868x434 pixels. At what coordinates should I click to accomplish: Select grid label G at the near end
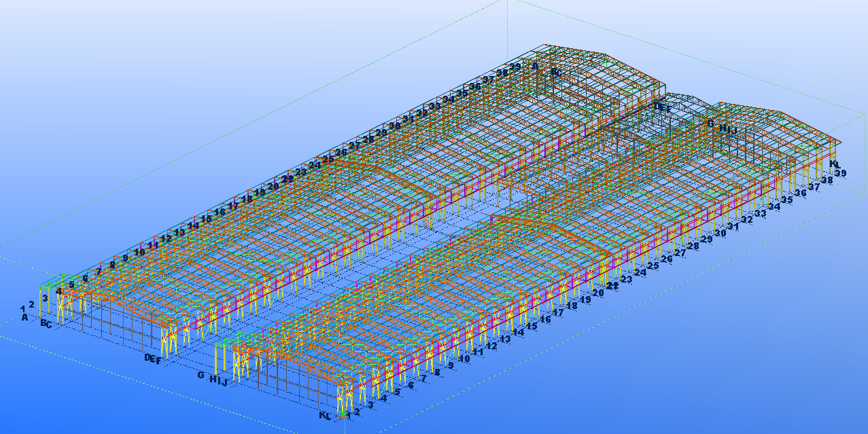(201, 375)
